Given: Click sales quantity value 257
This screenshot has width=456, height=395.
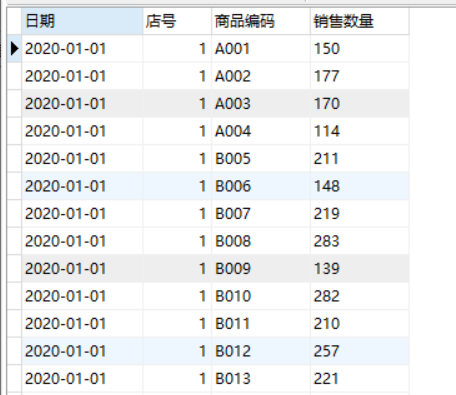Looking at the screenshot, I should (327, 351).
